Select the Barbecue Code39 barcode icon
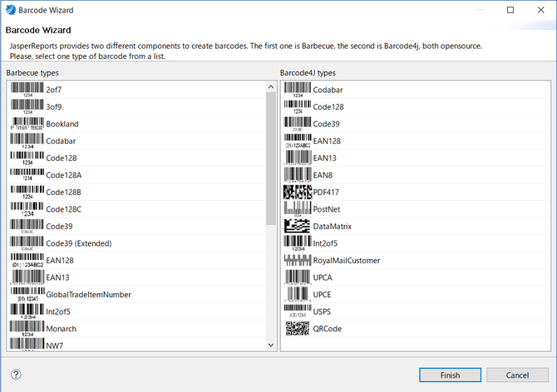Viewport: 557px width, 392px height. [x=27, y=226]
